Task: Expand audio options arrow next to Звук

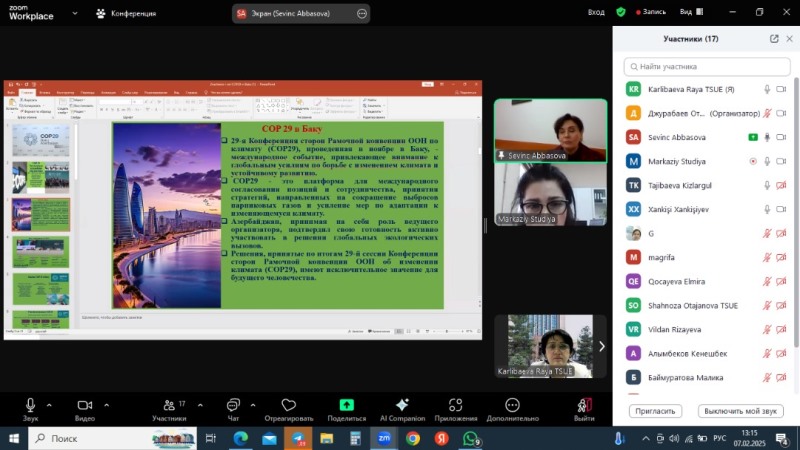Action: coord(49,405)
